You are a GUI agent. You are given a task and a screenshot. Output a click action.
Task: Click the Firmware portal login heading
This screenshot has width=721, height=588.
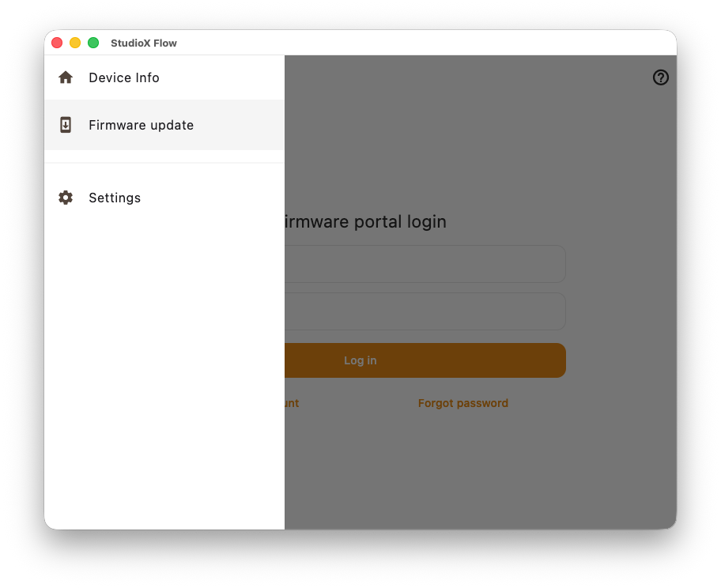click(365, 222)
